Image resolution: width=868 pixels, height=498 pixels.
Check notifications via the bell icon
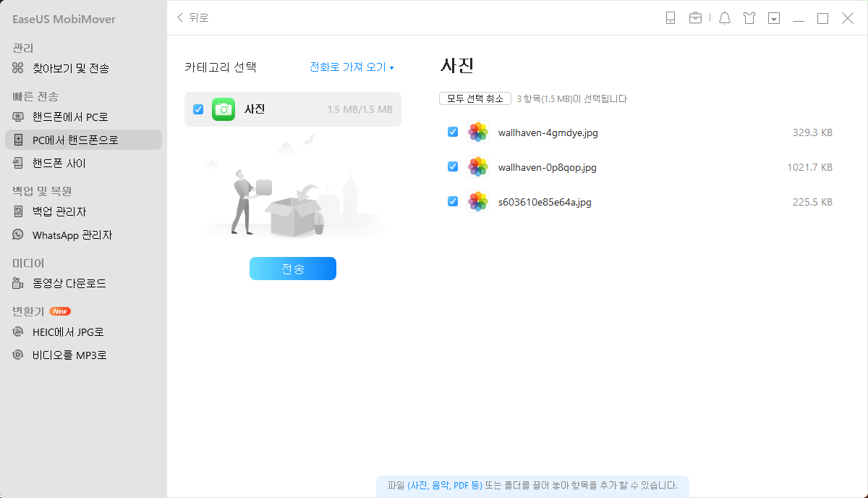pos(724,18)
